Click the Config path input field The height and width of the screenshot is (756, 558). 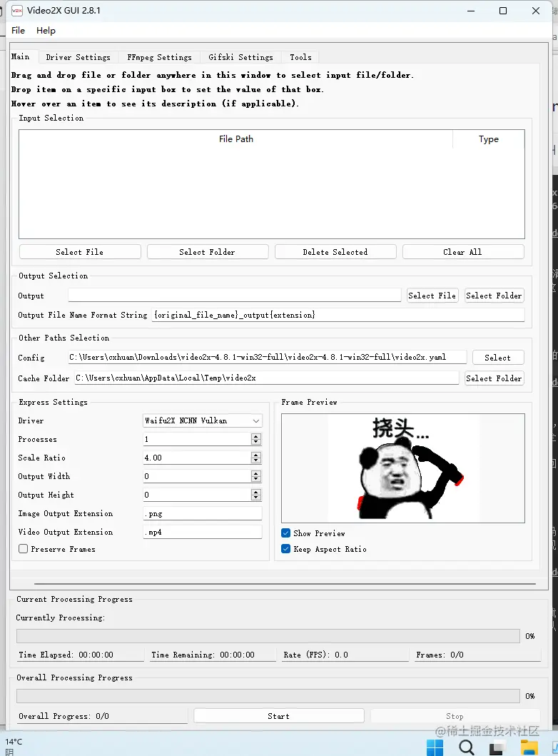pos(268,357)
